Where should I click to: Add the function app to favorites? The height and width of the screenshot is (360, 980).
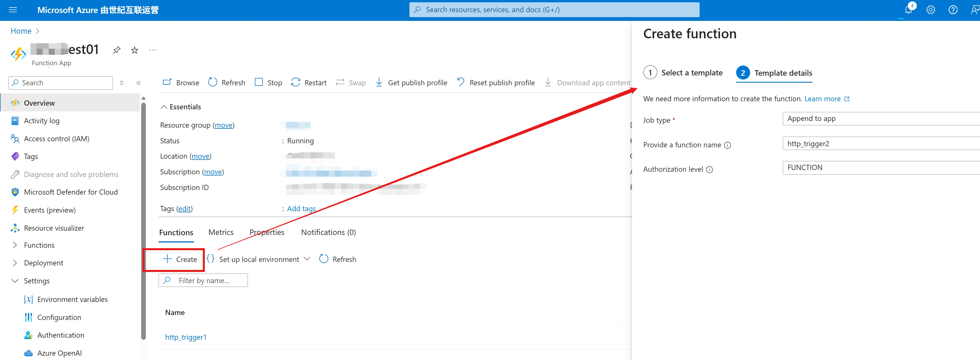pos(134,50)
